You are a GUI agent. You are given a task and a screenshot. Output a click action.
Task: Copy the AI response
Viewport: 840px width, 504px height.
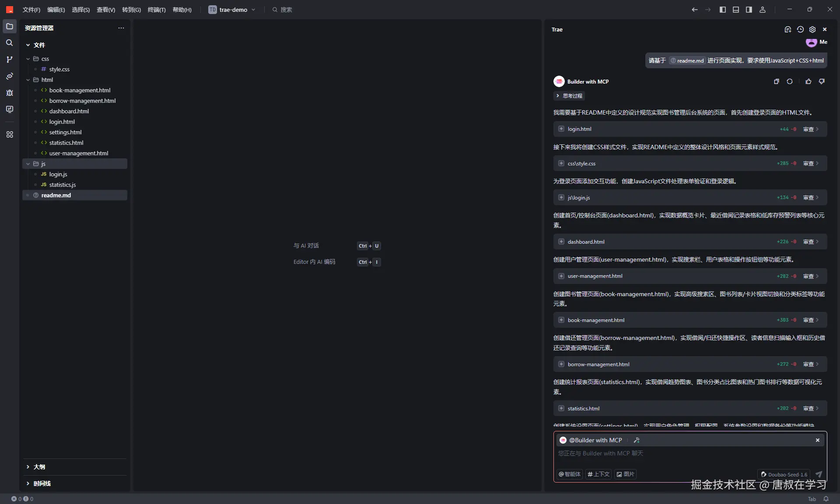click(776, 82)
